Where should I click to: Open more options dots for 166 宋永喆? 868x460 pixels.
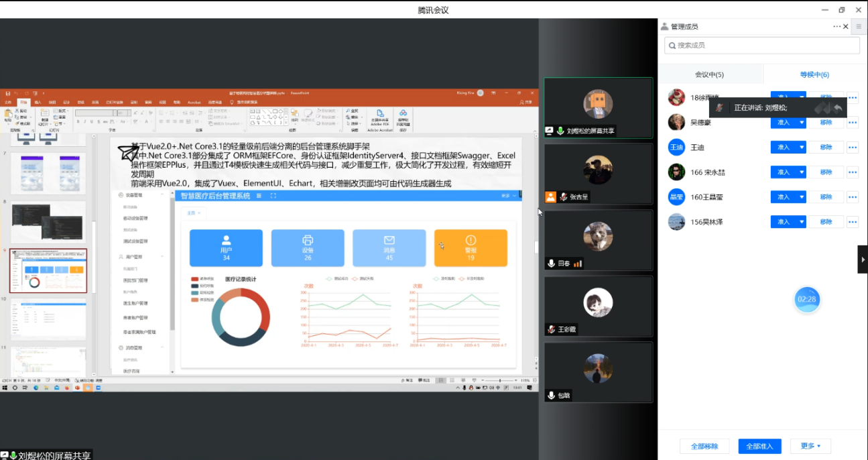pyautogui.click(x=853, y=172)
